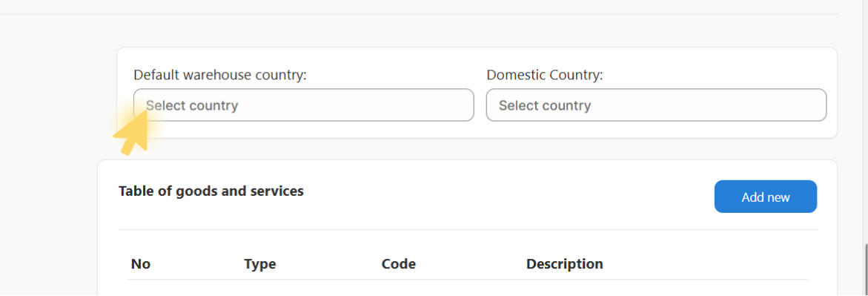Focus the warehouse Select country placeholder text
The height and width of the screenshot is (296, 868).
(191, 105)
